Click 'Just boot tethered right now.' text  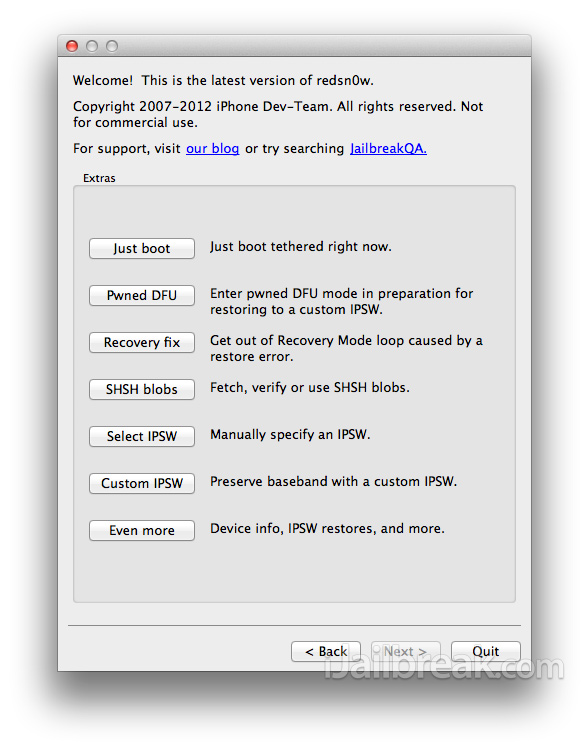300,247
